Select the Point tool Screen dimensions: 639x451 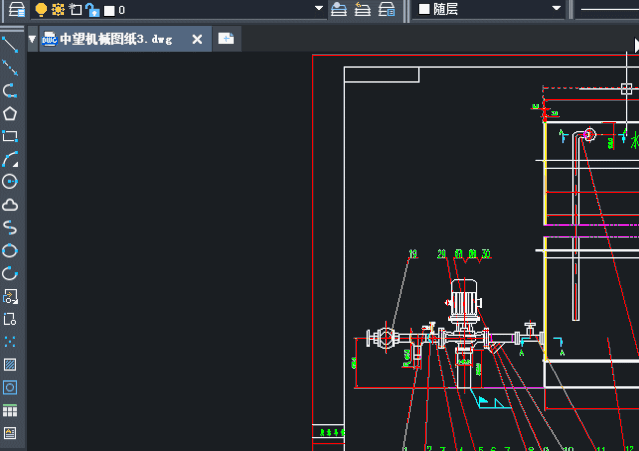(x=10, y=341)
